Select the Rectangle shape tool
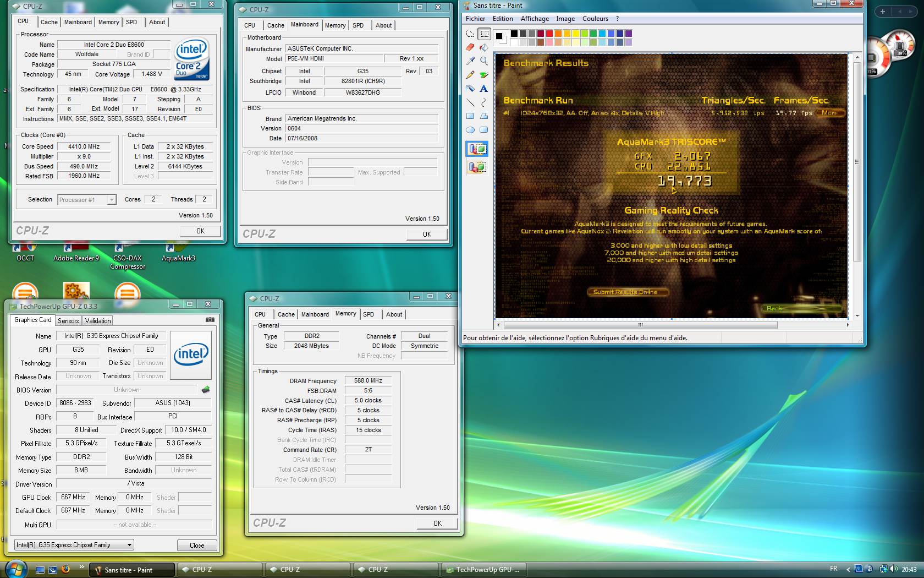Viewport: 924px width, 578px height. pos(470,116)
